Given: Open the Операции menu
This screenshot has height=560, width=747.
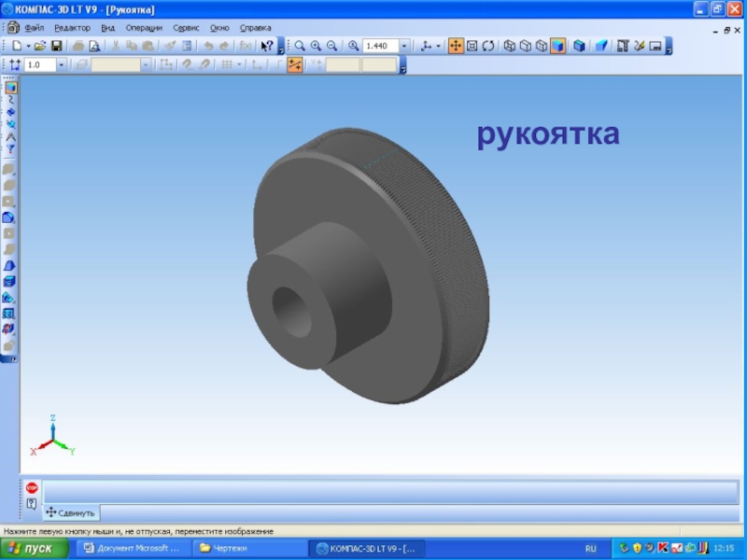Looking at the screenshot, I should pos(144,28).
